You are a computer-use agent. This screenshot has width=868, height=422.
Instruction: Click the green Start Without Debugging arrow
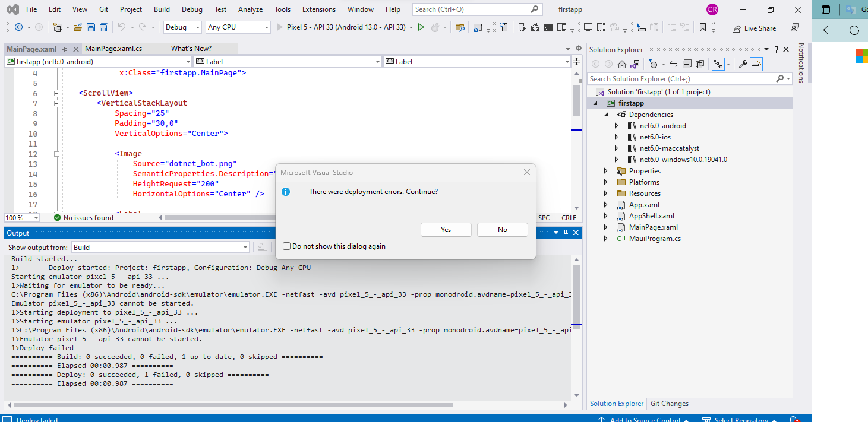(421, 27)
